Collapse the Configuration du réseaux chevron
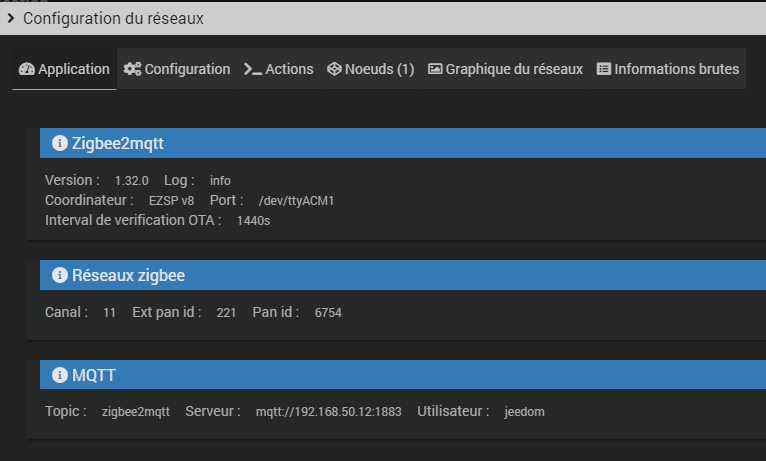The height and width of the screenshot is (461, 766). click(x=11, y=18)
